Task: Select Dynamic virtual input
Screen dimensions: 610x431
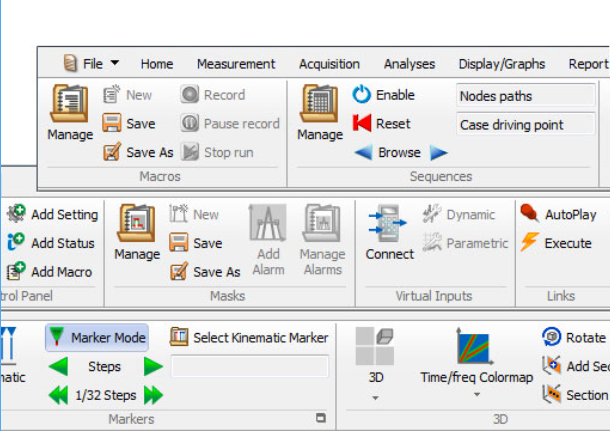Action: 459,214
